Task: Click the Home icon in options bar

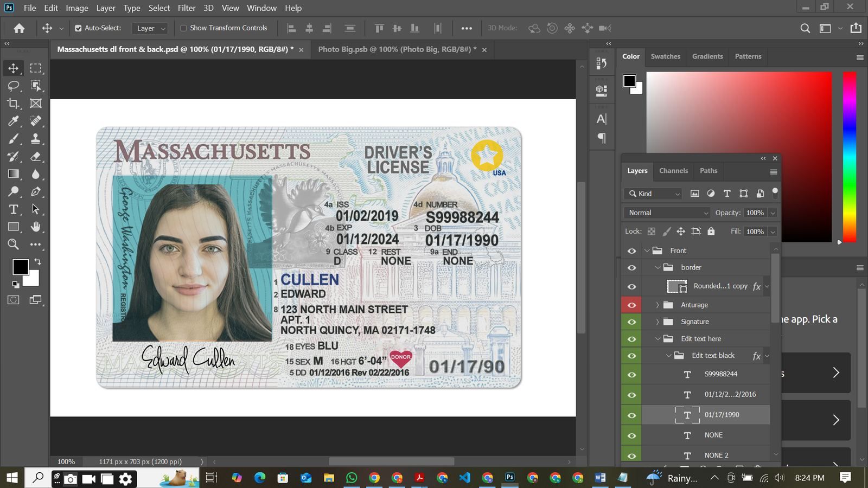Action: (19, 28)
